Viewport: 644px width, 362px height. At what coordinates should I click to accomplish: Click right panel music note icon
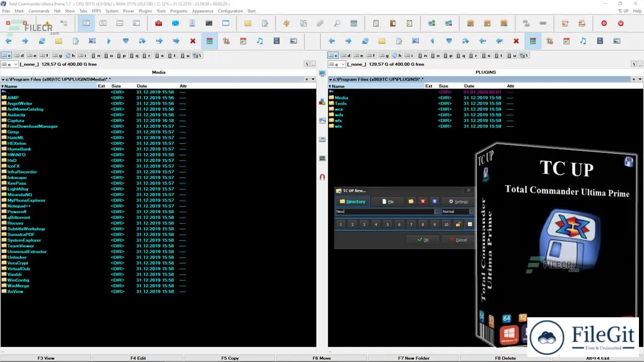tap(583, 41)
